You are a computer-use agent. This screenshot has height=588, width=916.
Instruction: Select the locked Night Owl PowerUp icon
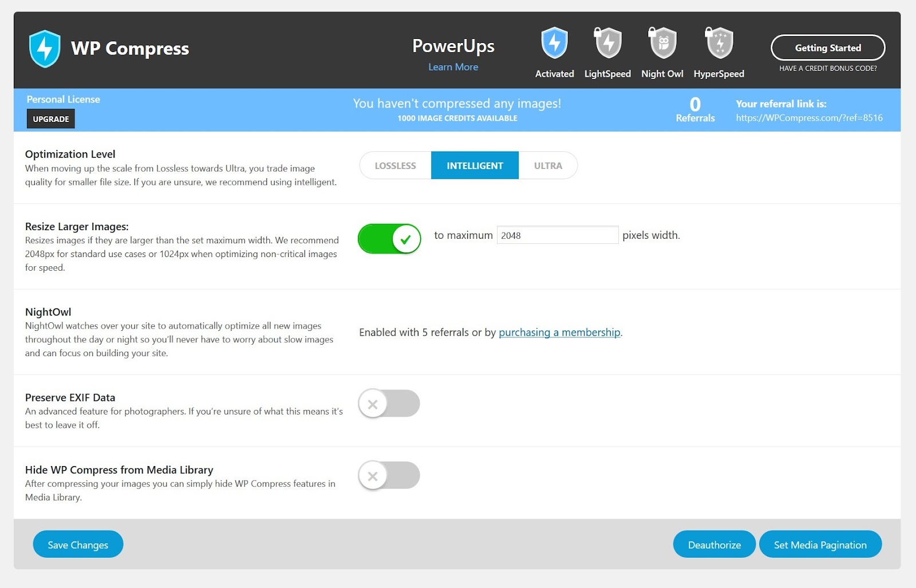662,43
